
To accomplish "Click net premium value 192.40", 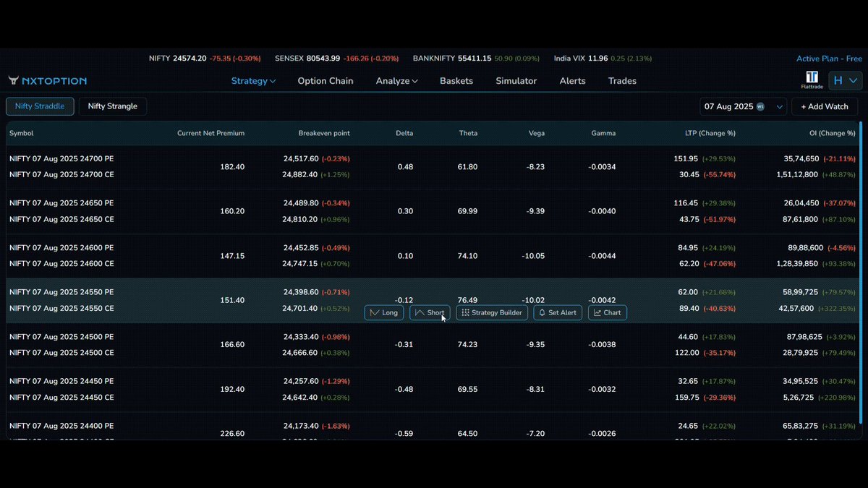I will [232, 389].
